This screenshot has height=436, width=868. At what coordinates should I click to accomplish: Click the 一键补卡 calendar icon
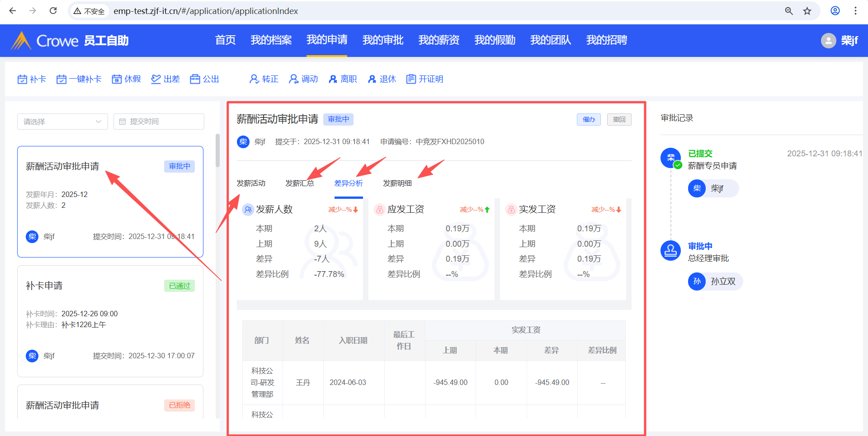(61, 80)
